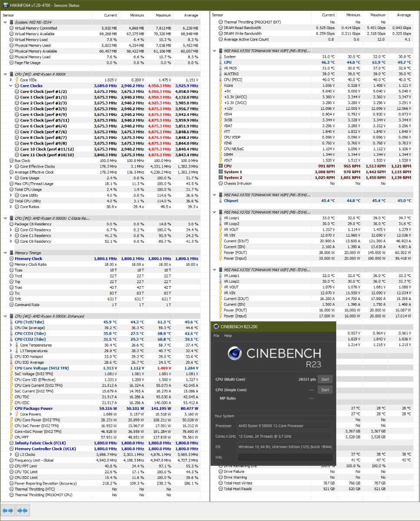Collapse the Memory Timings section
420x521 pixels.
tap(5, 253)
